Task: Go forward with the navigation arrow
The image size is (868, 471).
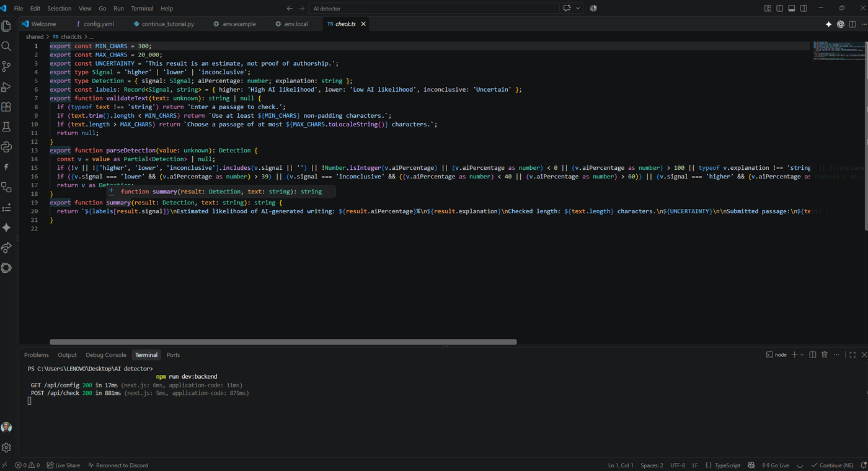Action: pos(302,8)
